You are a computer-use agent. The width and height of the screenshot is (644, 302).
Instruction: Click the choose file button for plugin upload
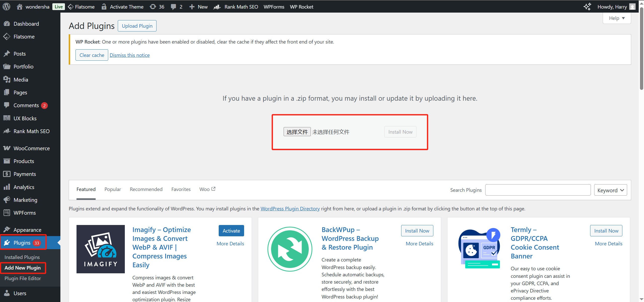click(x=297, y=132)
